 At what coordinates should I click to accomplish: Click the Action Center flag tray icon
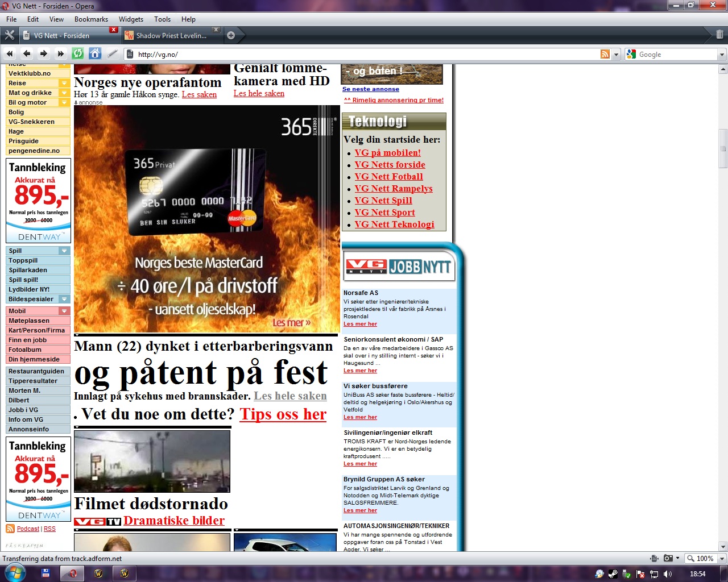pos(640,574)
